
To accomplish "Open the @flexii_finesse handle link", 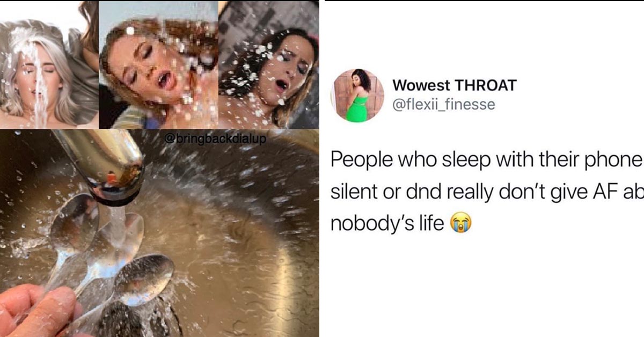I will click(444, 105).
